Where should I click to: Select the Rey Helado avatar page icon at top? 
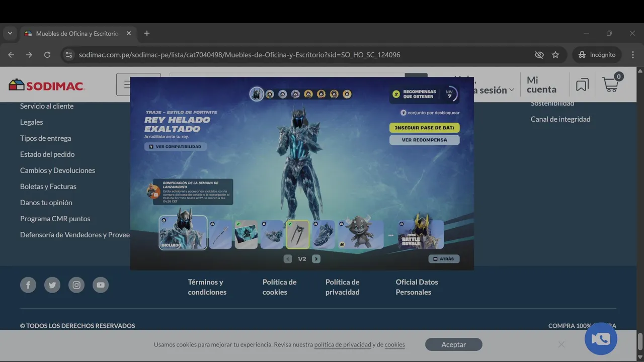257,94
